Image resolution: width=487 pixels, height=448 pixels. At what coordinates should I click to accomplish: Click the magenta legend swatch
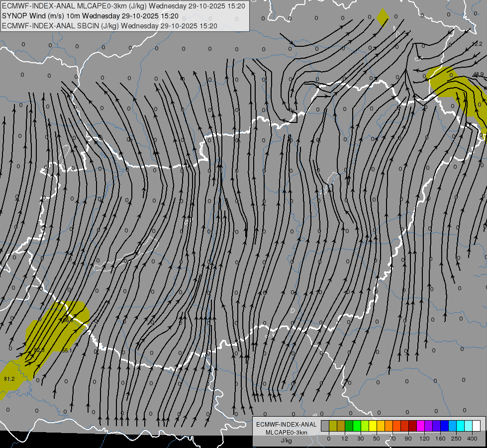click(x=421, y=426)
